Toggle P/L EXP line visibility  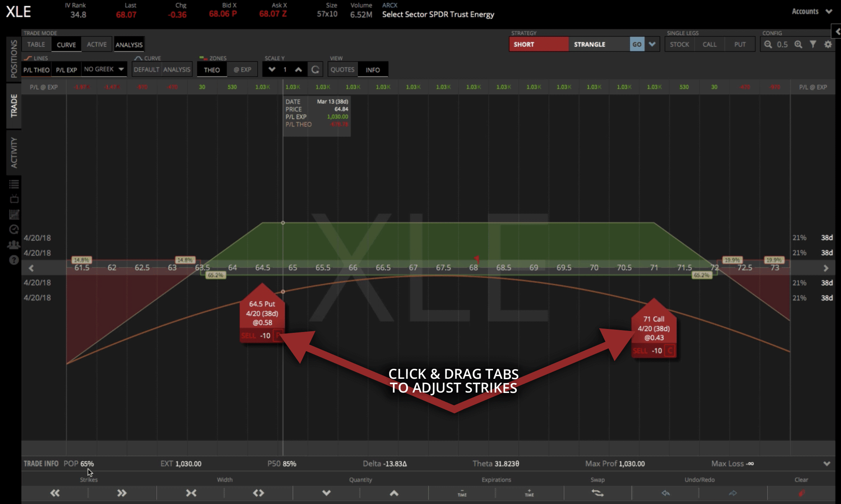click(x=66, y=69)
